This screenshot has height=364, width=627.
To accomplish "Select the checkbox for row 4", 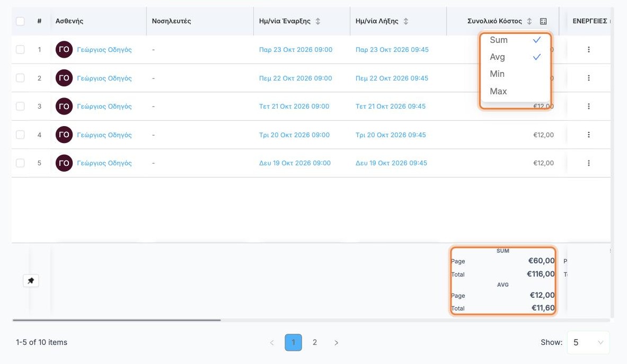I will [20, 135].
